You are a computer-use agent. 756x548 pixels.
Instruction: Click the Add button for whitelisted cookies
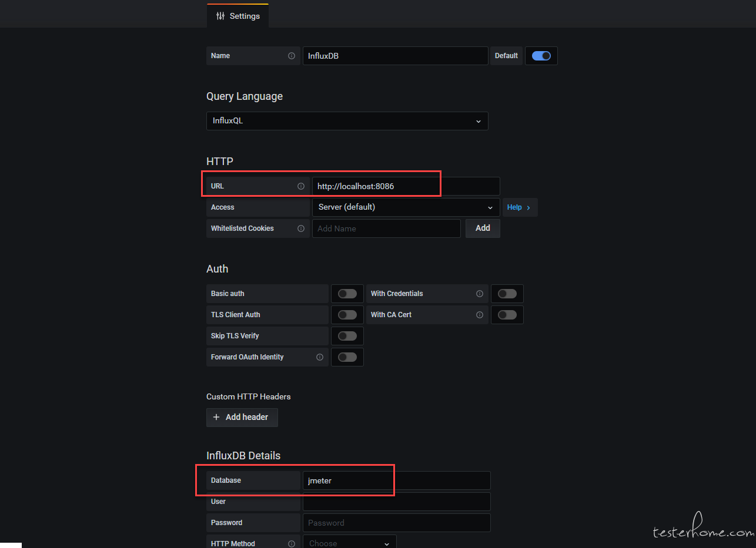(483, 228)
